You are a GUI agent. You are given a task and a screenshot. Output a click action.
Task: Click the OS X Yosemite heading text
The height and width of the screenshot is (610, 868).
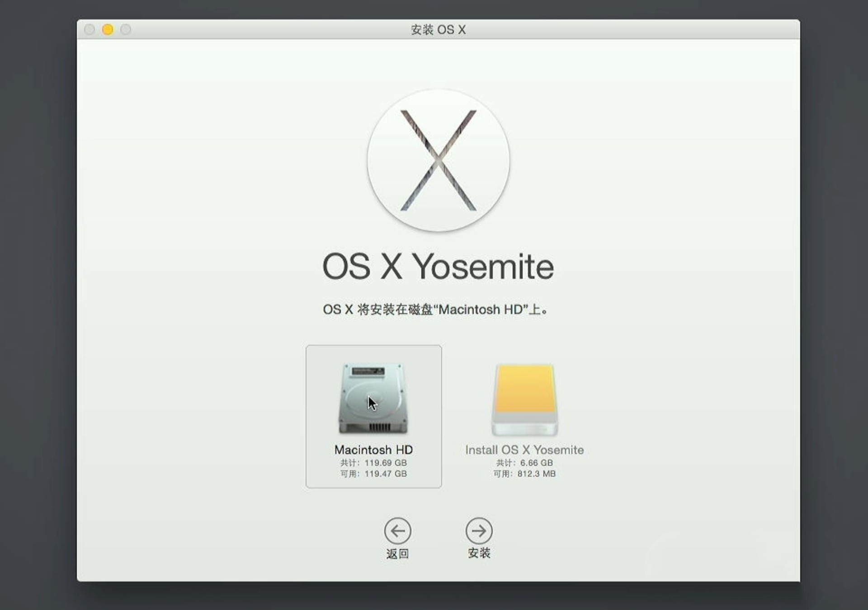tap(438, 267)
